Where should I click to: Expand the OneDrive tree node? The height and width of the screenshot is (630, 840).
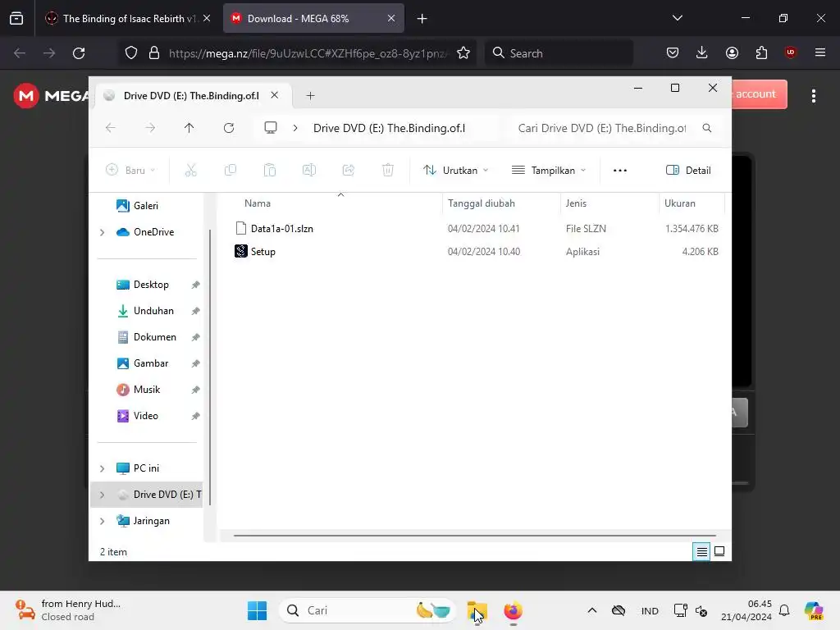[103, 232]
